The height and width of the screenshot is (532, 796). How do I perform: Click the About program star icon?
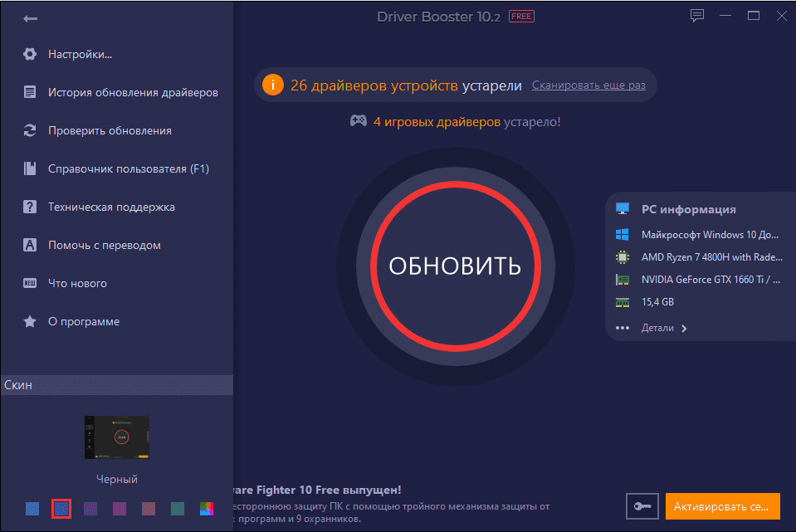click(x=30, y=321)
